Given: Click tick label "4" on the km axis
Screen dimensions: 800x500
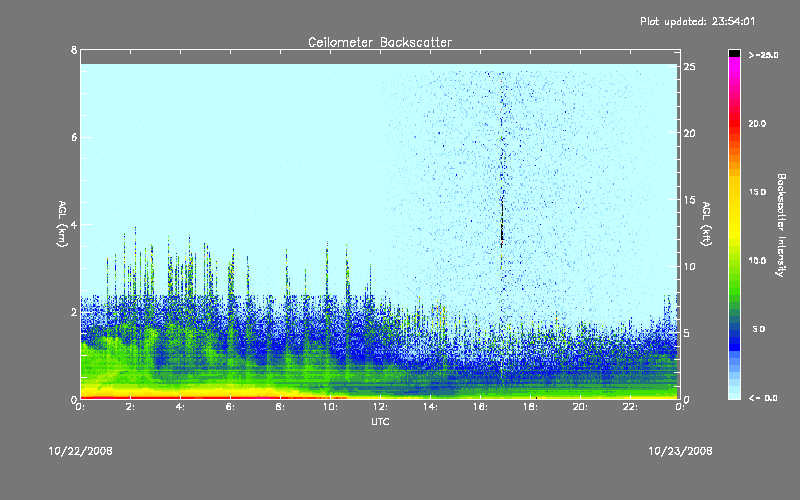Looking at the screenshot, I should point(74,224).
